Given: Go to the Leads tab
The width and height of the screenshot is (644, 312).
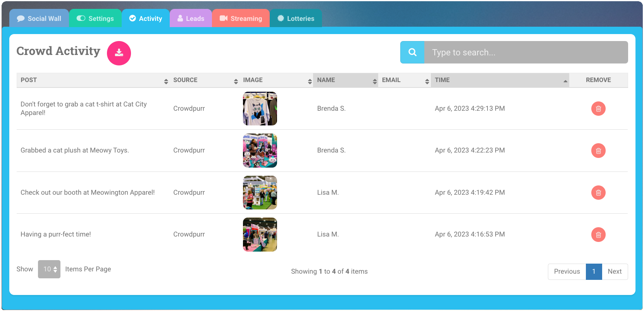Looking at the screenshot, I should [x=191, y=18].
